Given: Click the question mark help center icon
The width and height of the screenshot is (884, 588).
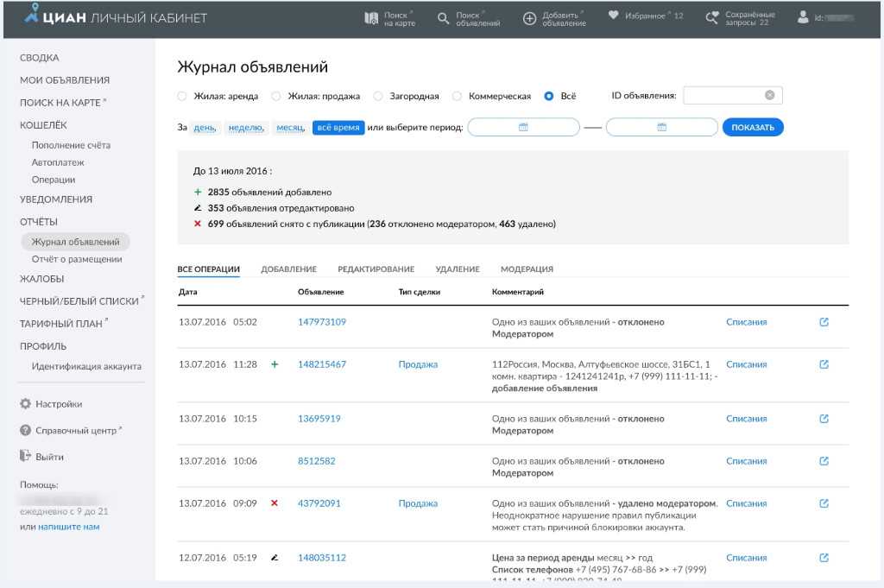Looking at the screenshot, I should pyautogui.click(x=25, y=430).
